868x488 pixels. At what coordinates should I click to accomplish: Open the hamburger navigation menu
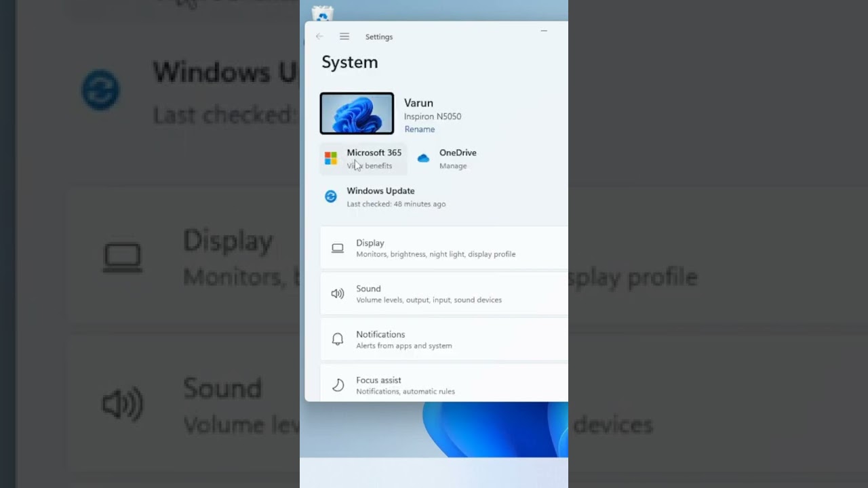(344, 37)
